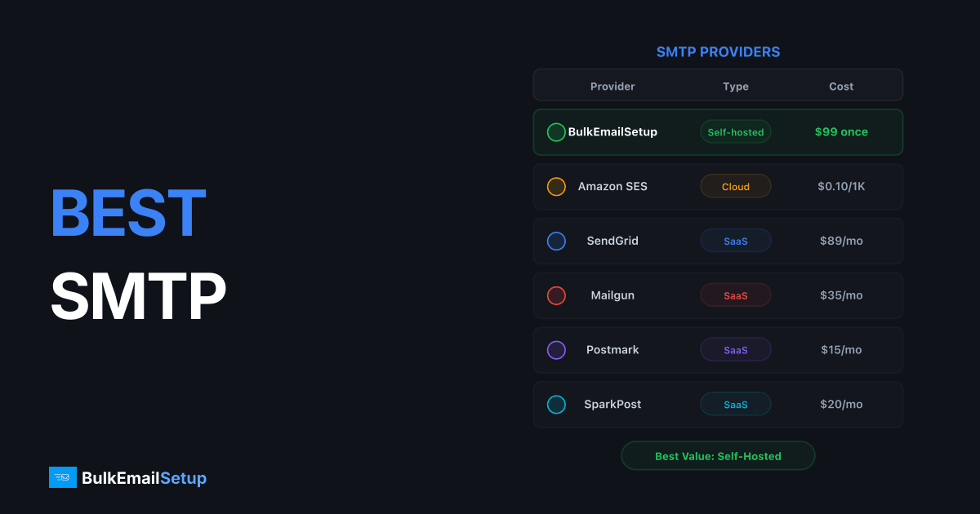Select the $99 once price label
This screenshot has width=980, height=514.
tap(840, 131)
